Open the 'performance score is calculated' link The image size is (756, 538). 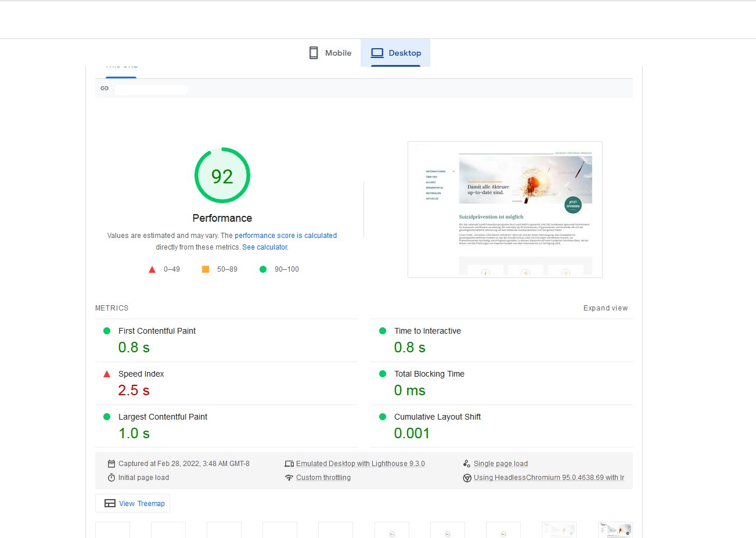pos(286,236)
